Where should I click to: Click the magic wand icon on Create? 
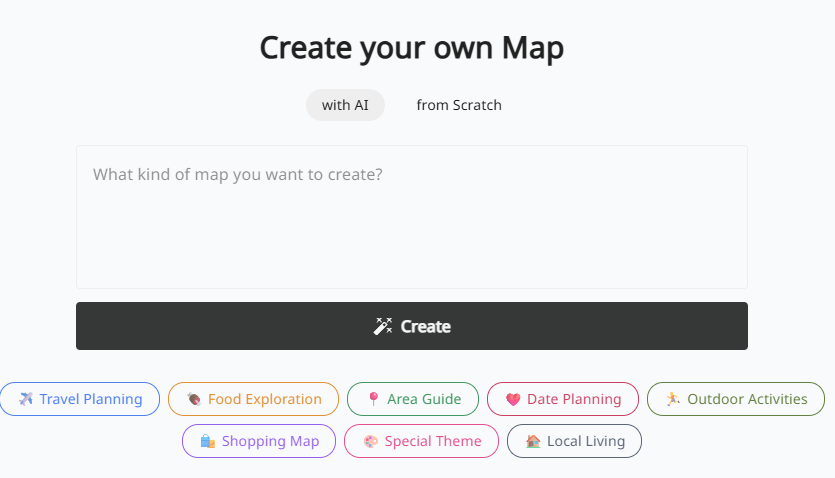pyautogui.click(x=383, y=326)
